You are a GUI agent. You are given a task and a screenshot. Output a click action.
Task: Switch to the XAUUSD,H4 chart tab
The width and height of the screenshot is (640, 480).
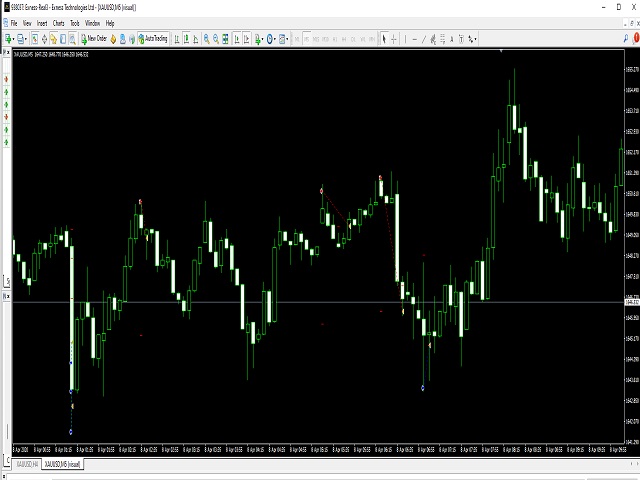click(x=27, y=464)
